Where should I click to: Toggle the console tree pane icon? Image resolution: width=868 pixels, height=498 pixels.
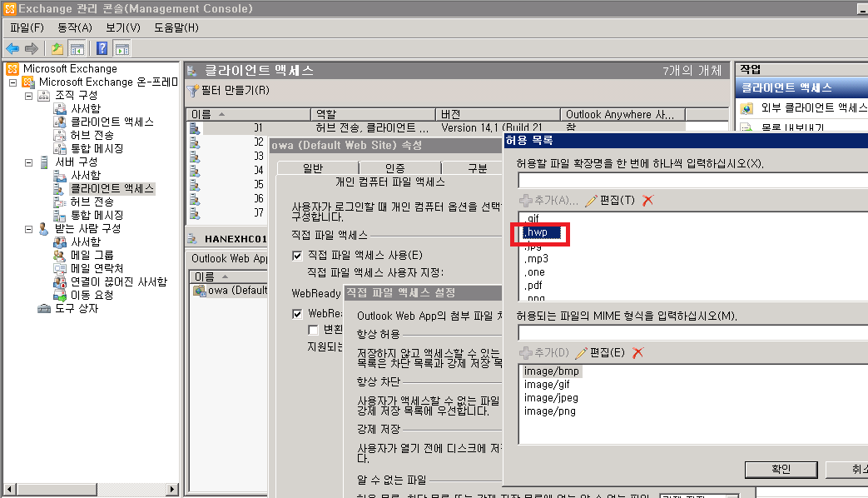pos(77,49)
